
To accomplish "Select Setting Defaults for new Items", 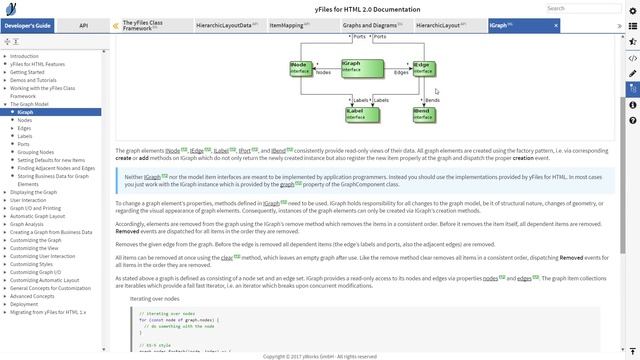I will click(x=51, y=160).
